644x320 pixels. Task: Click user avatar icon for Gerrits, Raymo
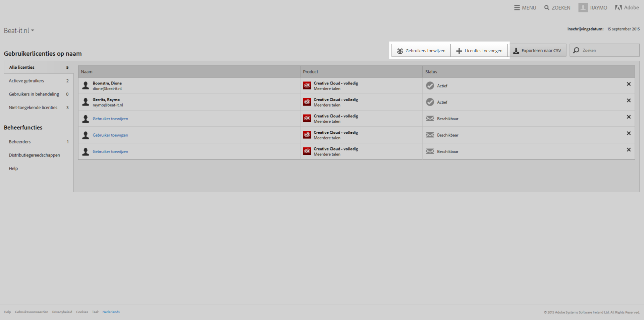pyautogui.click(x=86, y=102)
